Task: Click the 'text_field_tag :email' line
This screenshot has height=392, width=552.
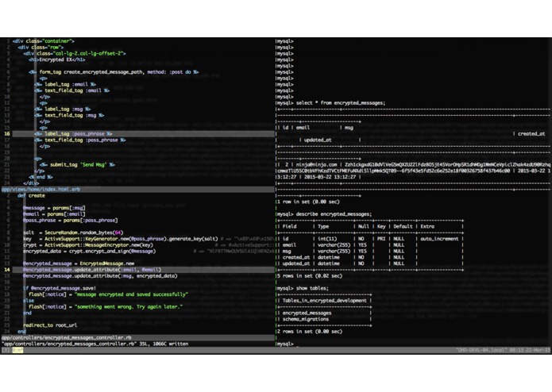Action: click(x=71, y=90)
